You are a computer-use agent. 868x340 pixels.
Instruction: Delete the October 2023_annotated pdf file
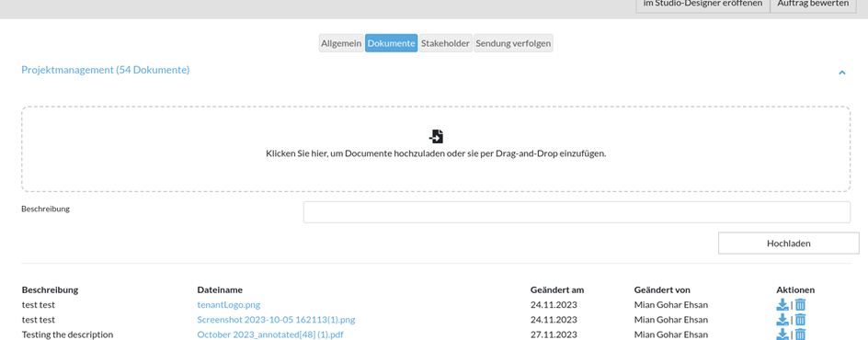(801, 334)
